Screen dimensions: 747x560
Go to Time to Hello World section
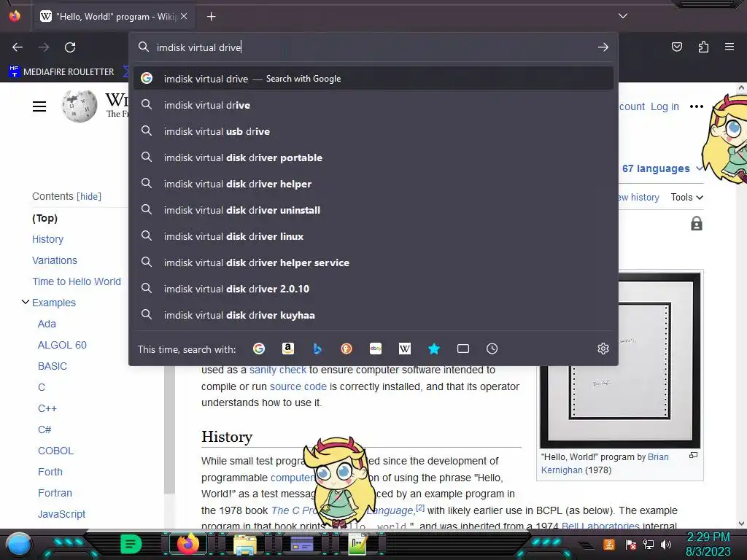point(77,281)
